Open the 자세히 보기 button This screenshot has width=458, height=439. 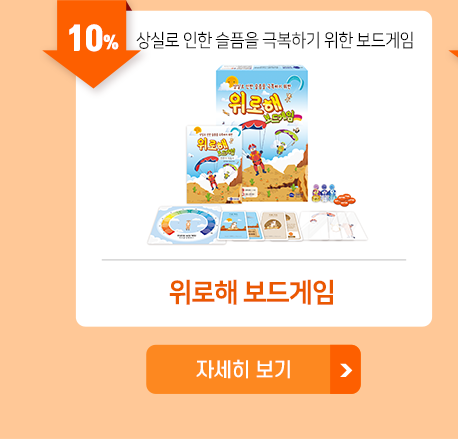pos(253,369)
